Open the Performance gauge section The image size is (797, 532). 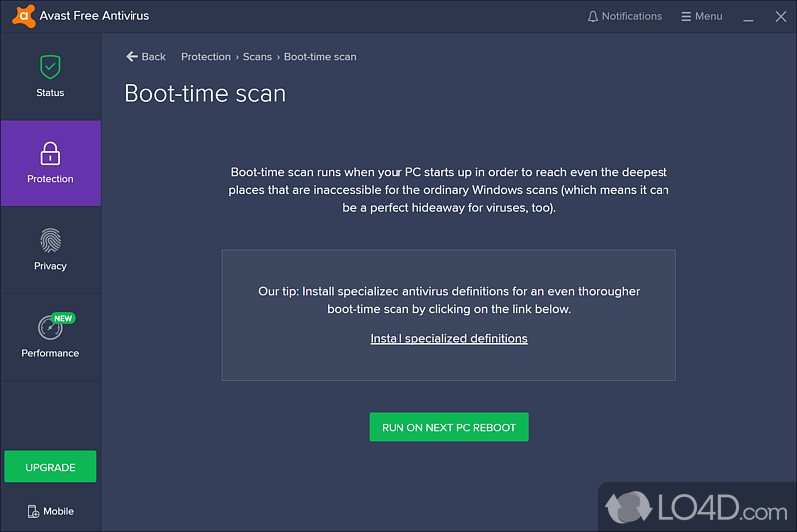coord(51,337)
